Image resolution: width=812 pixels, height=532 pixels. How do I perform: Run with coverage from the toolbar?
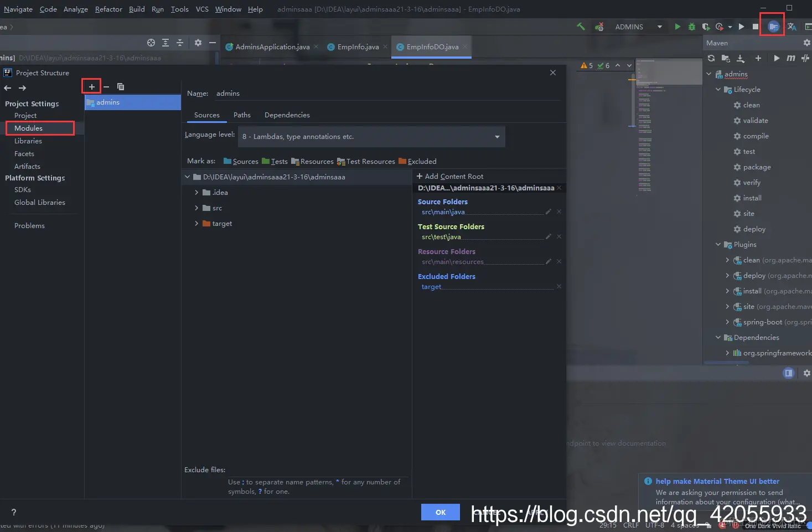point(706,27)
